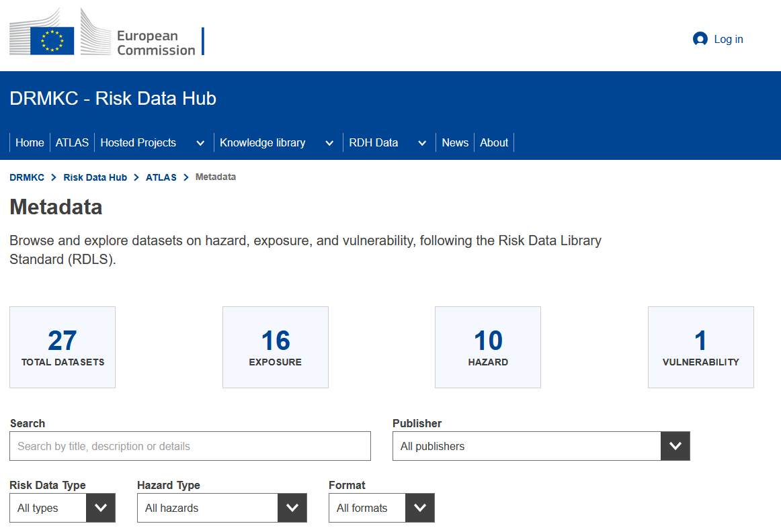Click the DRMKC breadcrumb link

point(26,177)
